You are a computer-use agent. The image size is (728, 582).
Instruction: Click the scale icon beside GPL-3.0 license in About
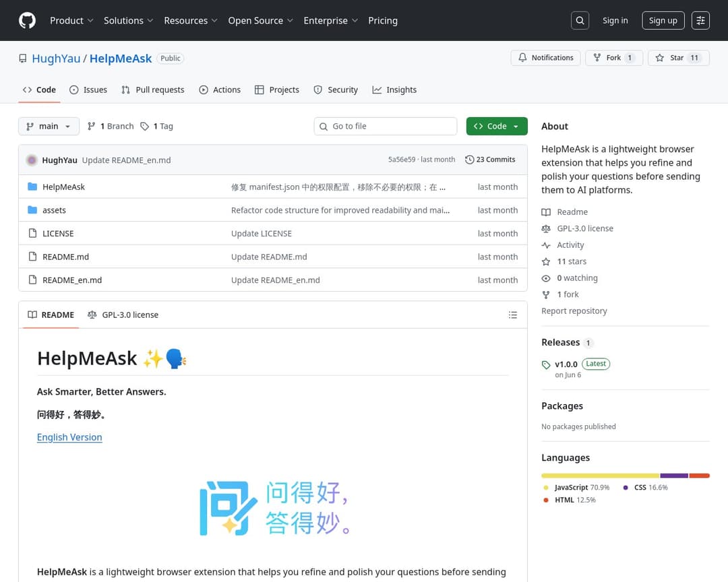pos(546,229)
